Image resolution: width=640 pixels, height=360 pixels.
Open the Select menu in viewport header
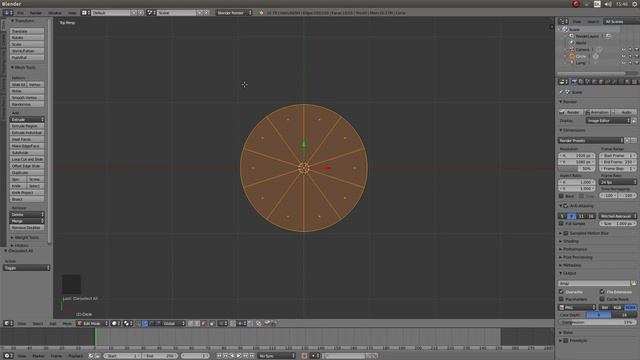point(38,323)
